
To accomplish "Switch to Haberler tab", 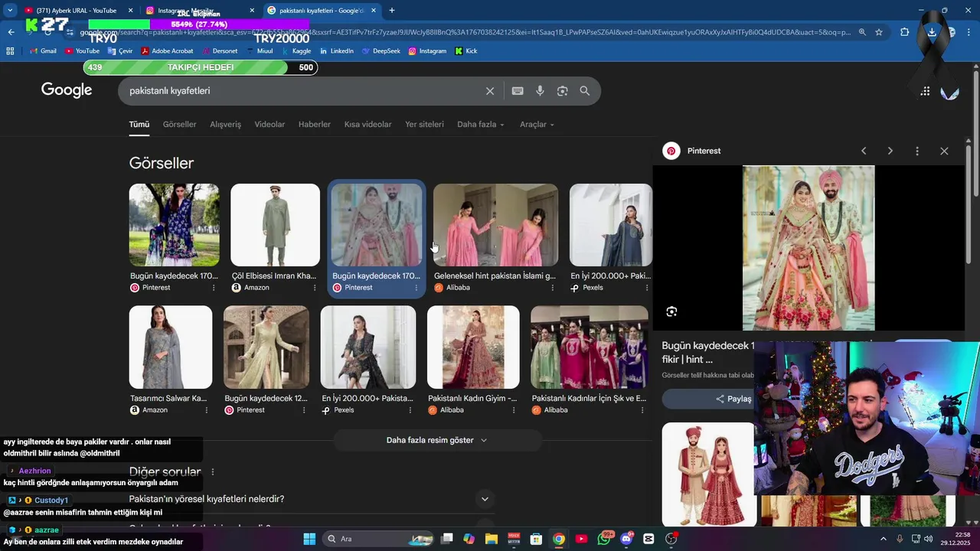I will [315, 124].
